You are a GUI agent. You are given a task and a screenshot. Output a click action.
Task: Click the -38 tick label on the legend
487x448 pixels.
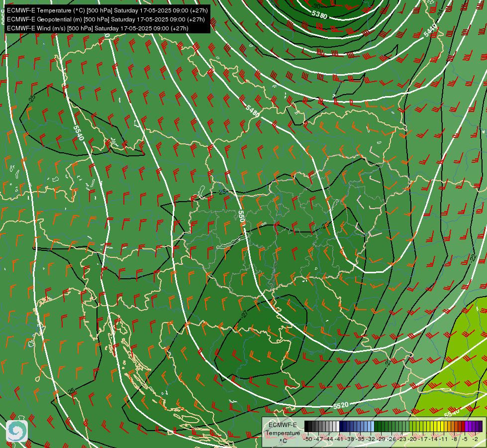click(x=350, y=440)
